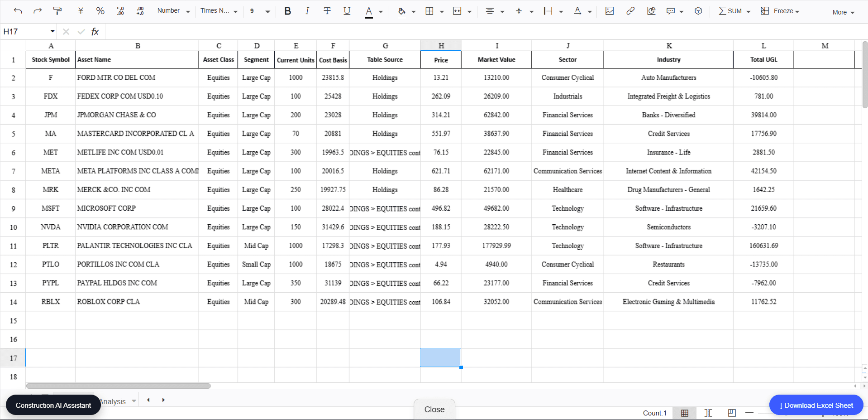This screenshot has width=868, height=420.
Task: Toggle underline formatting
Action: coord(347,10)
